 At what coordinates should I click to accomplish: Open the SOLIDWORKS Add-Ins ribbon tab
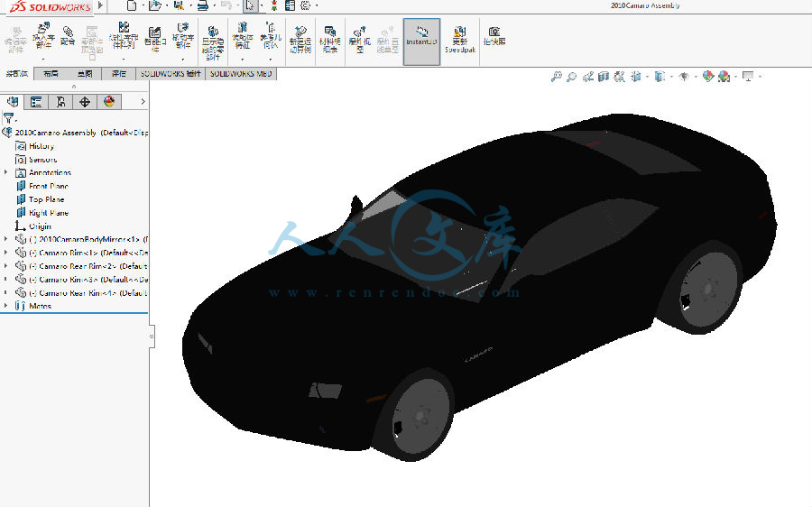pyautogui.click(x=171, y=74)
